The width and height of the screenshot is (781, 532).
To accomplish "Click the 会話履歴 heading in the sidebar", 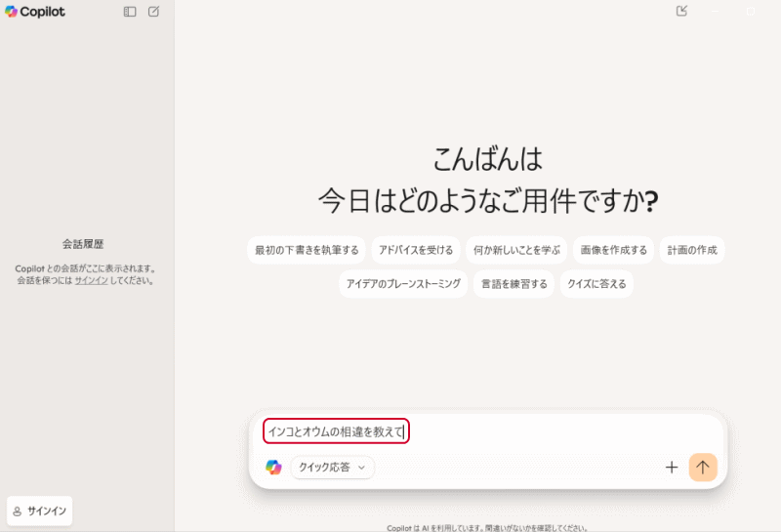I will (x=83, y=244).
